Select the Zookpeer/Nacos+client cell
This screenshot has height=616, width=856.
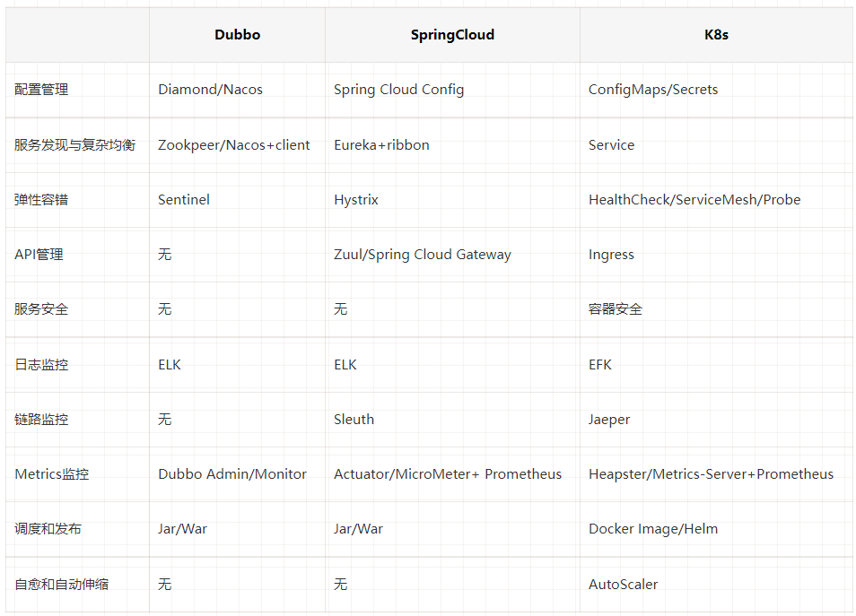(x=233, y=145)
